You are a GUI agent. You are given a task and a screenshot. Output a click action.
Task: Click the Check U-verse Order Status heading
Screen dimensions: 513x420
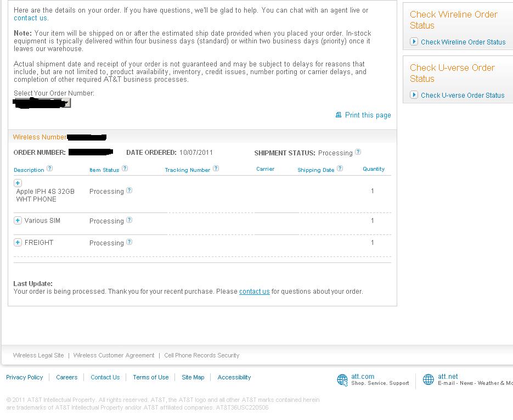tap(452, 73)
